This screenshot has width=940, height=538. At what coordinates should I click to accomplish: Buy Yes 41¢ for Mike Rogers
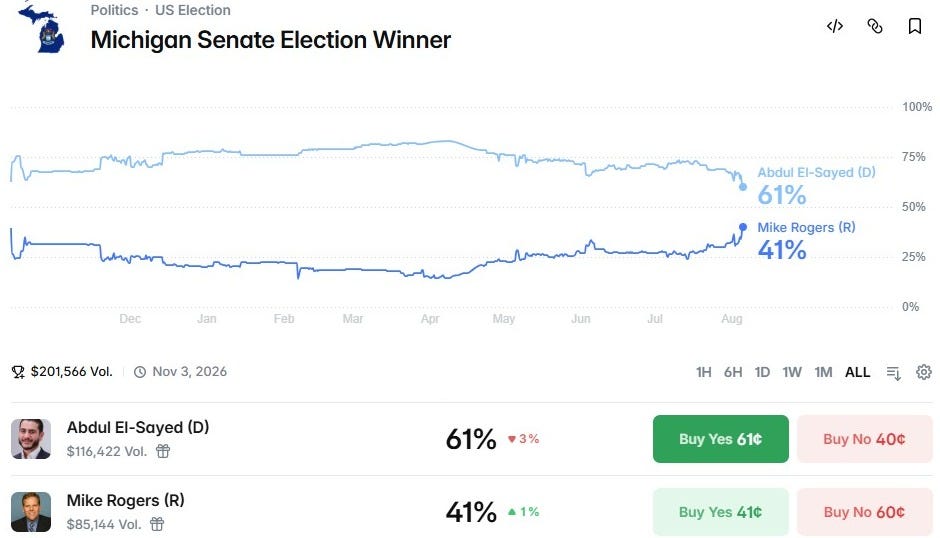[x=721, y=512]
